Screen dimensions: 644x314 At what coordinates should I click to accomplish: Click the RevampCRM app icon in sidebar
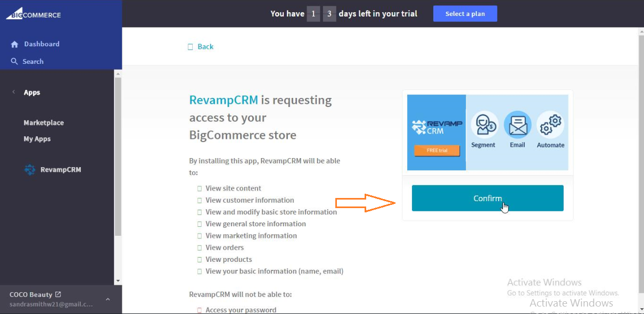30,170
